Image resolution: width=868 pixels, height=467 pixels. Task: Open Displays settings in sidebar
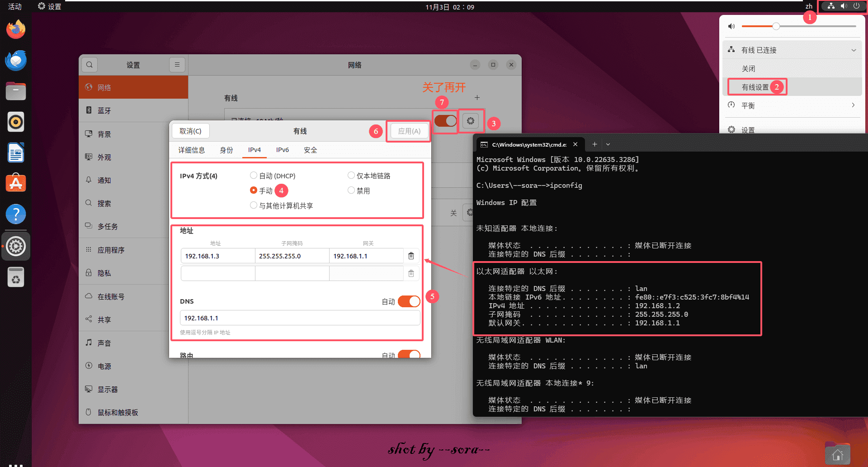tap(133, 389)
